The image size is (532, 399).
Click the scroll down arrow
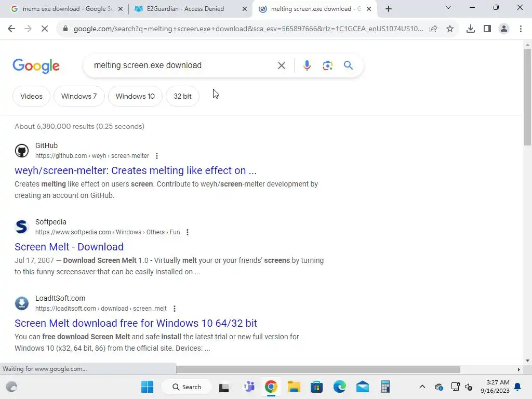coord(527,361)
